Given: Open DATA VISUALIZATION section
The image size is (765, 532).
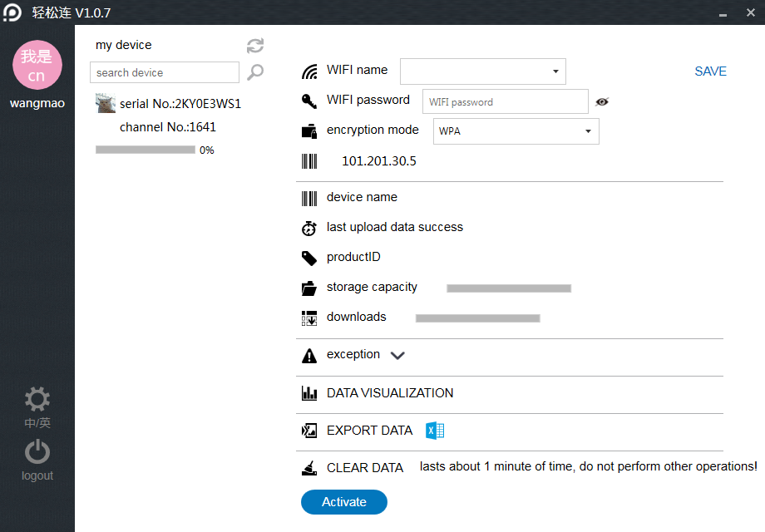Looking at the screenshot, I should [390, 393].
